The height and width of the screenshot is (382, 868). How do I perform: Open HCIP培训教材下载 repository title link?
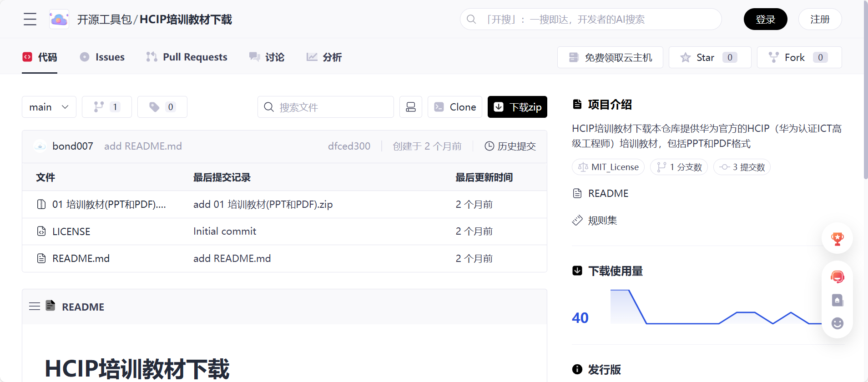(x=186, y=20)
